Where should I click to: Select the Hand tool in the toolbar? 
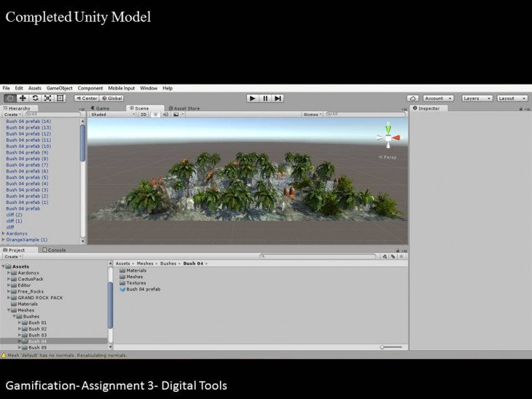10,98
